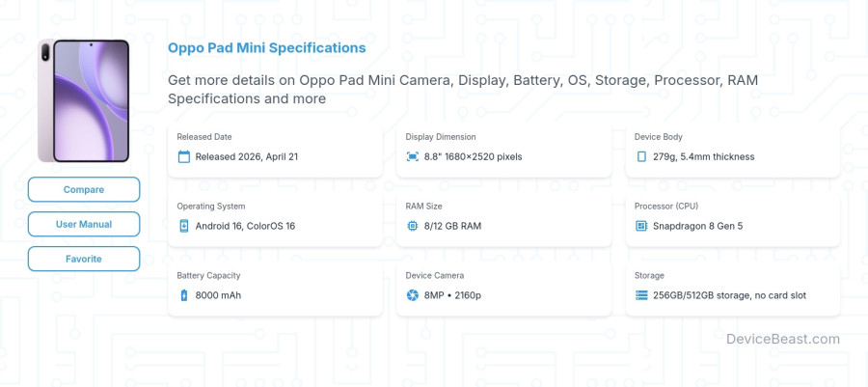Select text "256GB/512GB storage, no card slot"
The width and height of the screenshot is (868, 387).
pos(730,295)
